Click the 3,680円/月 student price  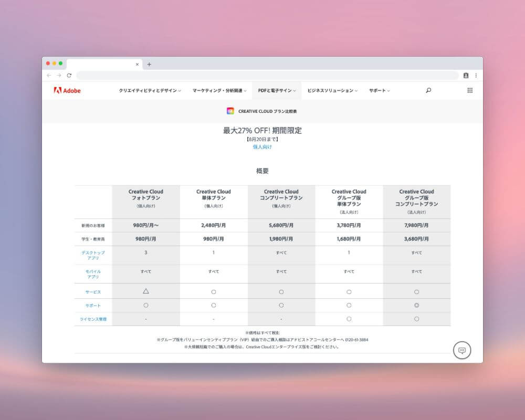[416, 239]
